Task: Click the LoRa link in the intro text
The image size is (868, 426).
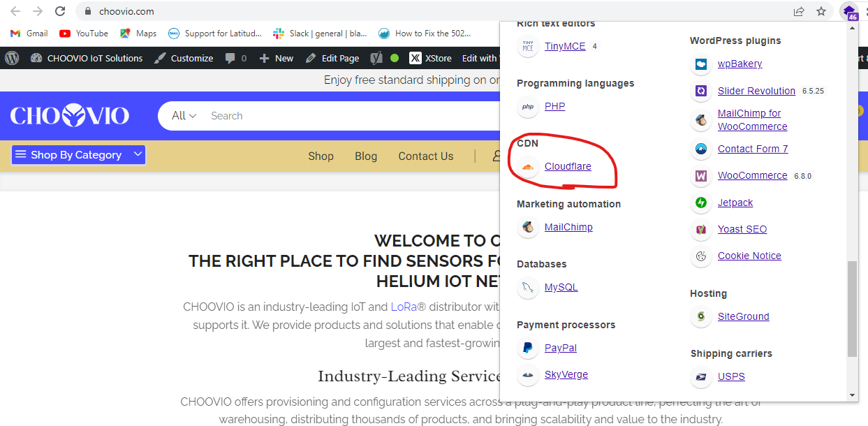Action: point(404,307)
